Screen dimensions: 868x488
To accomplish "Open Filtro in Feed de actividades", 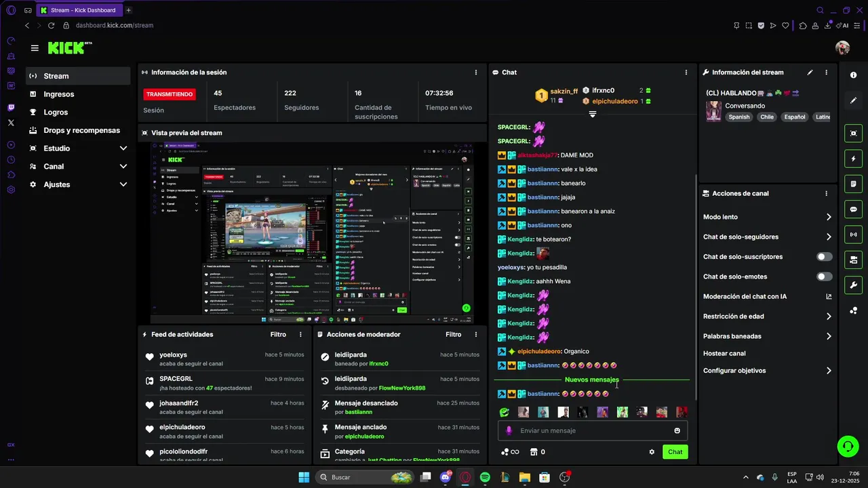I will tap(278, 334).
